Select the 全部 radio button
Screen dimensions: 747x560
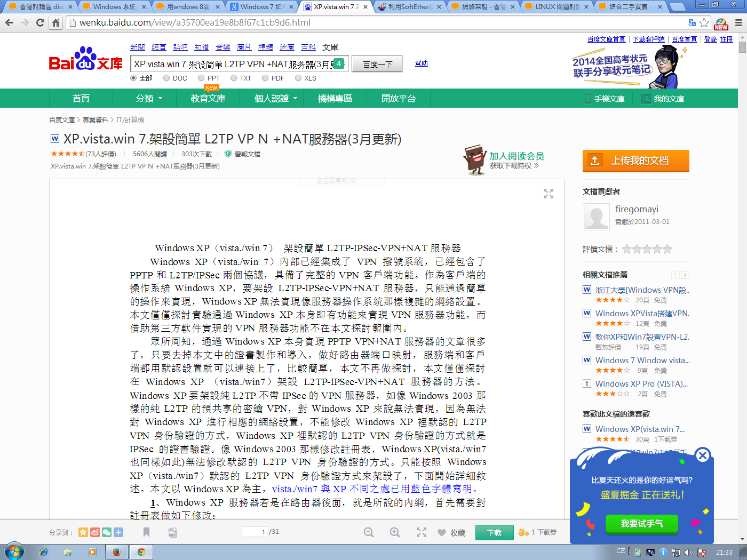133,78
